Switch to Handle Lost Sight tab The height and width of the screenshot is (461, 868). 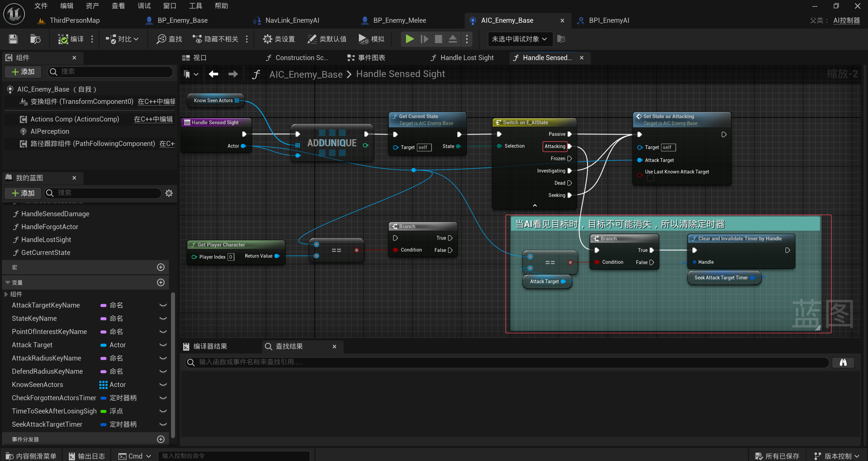[x=466, y=58]
